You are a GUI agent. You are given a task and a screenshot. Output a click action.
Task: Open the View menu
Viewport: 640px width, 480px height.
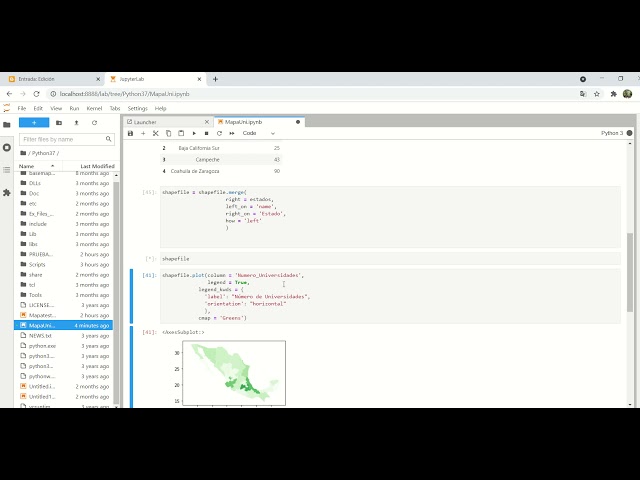click(x=56, y=108)
